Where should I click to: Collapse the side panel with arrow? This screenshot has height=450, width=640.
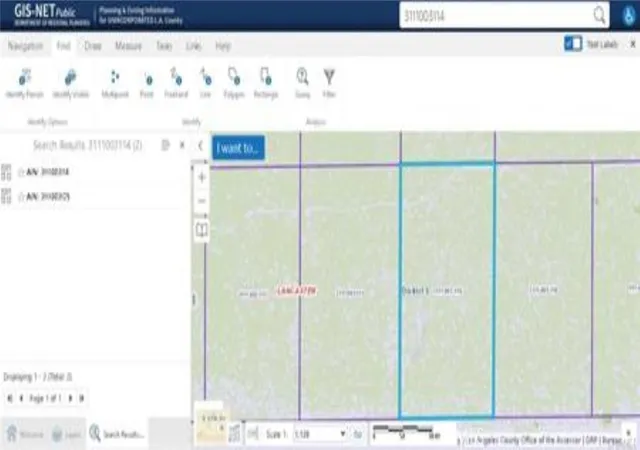point(200,145)
